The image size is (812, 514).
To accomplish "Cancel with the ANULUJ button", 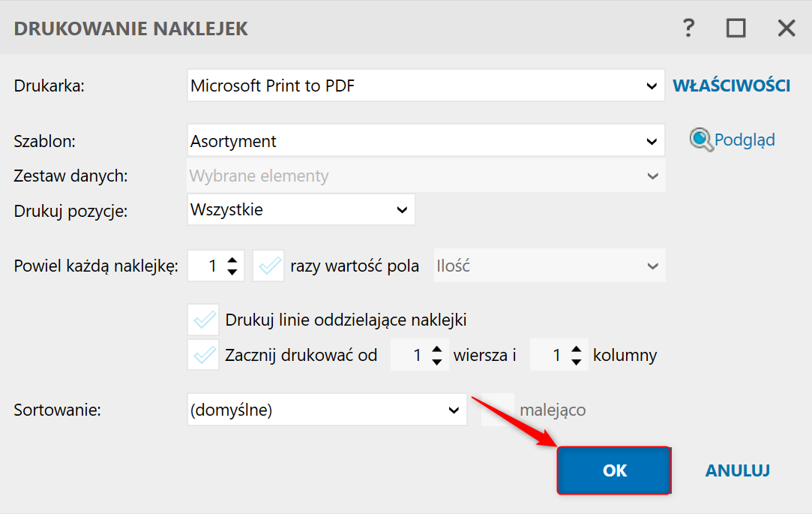I will [x=737, y=470].
